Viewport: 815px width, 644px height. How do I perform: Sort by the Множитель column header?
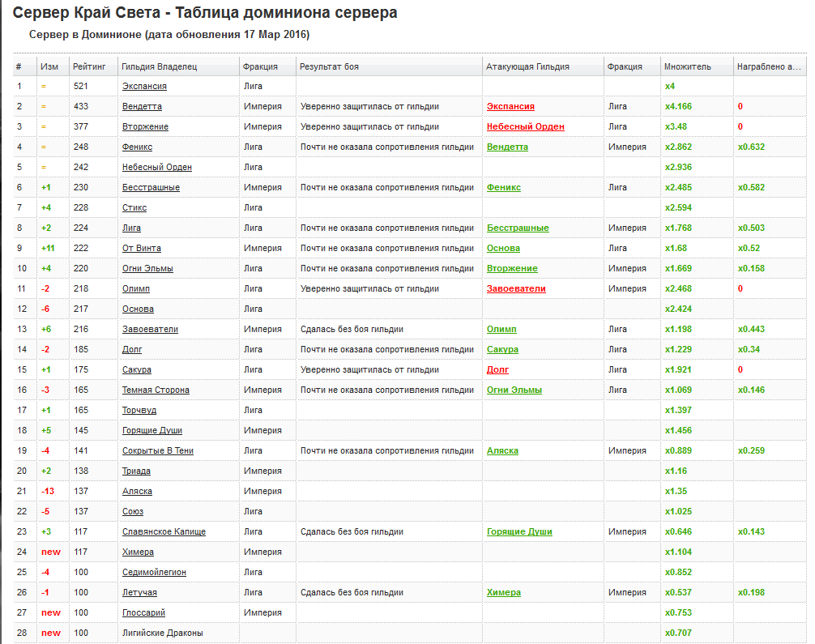tap(697, 66)
